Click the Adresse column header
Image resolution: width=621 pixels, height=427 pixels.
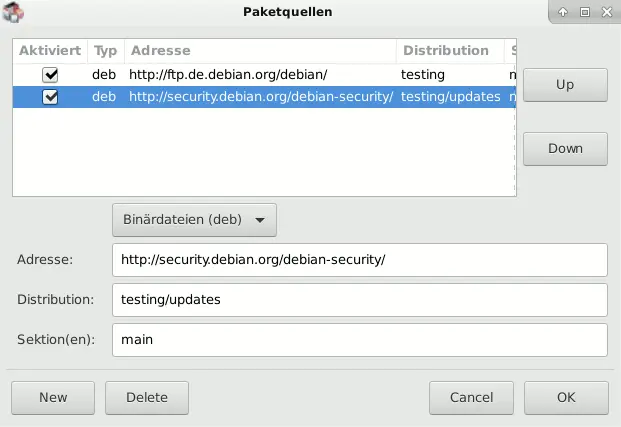260,50
